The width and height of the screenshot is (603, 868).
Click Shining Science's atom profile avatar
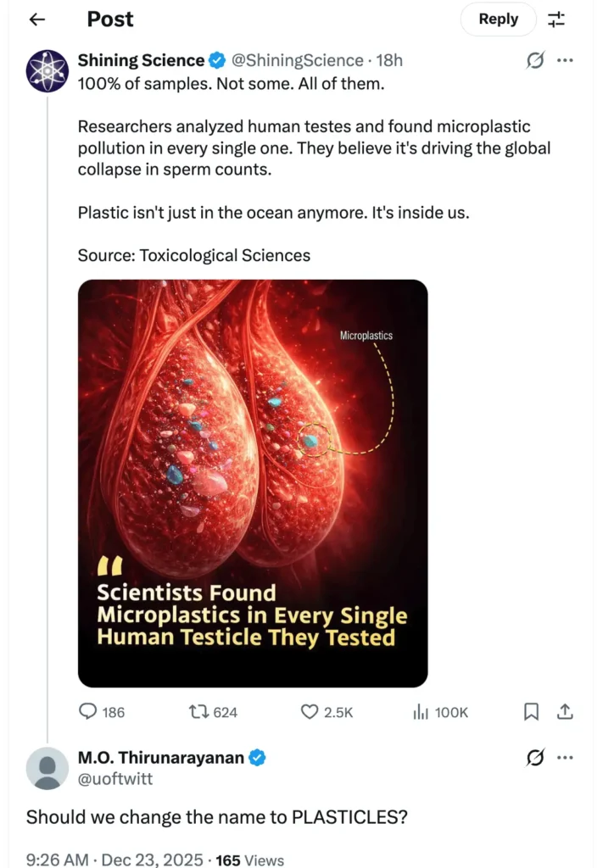tap(47, 72)
